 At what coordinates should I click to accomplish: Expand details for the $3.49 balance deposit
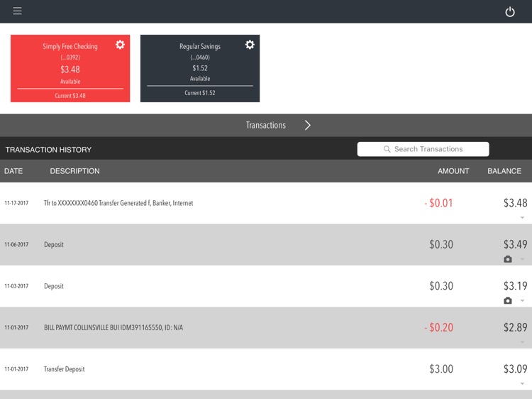pos(523,259)
